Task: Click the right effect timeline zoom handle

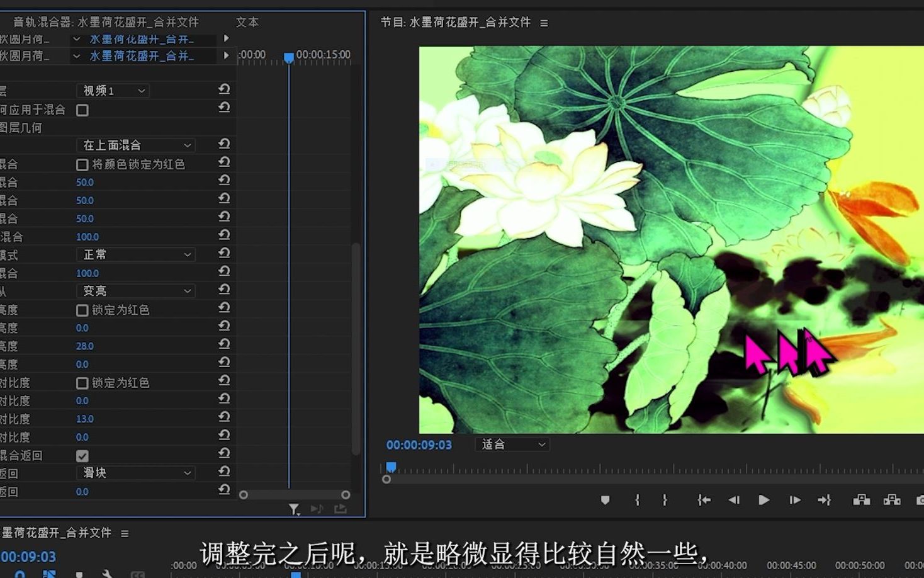Action: 346,495
